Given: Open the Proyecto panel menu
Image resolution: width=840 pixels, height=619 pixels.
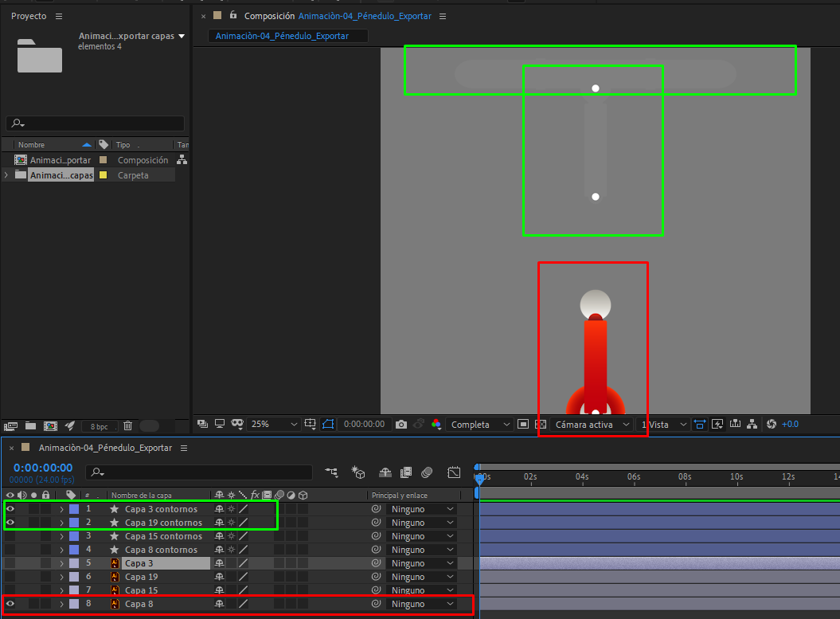Looking at the screenshot, I should (59, 16).
